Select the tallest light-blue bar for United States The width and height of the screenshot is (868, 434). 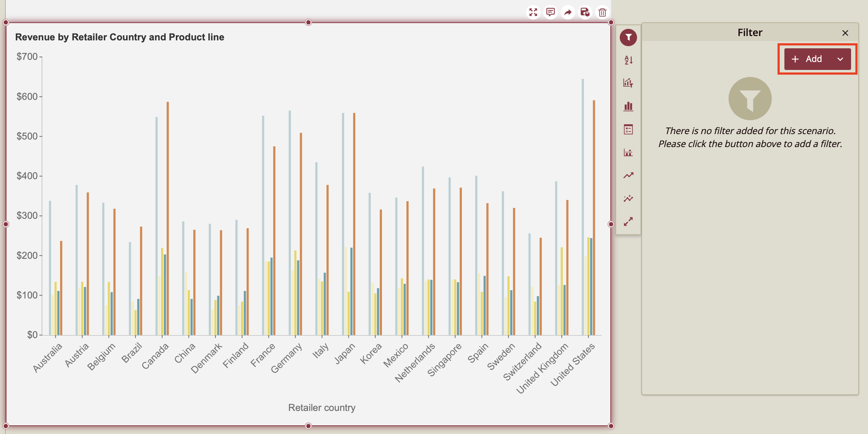click(x=583, y=207)
